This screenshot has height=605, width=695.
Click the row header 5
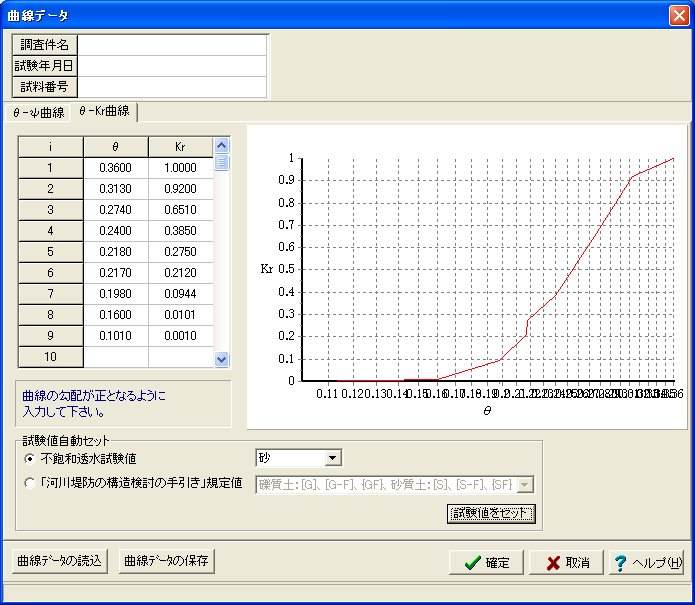pos(51,252)
